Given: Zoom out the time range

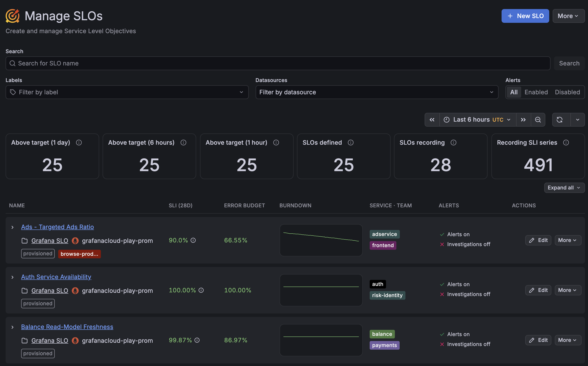Looking at the screenshot, I should [x=538, y=119].
